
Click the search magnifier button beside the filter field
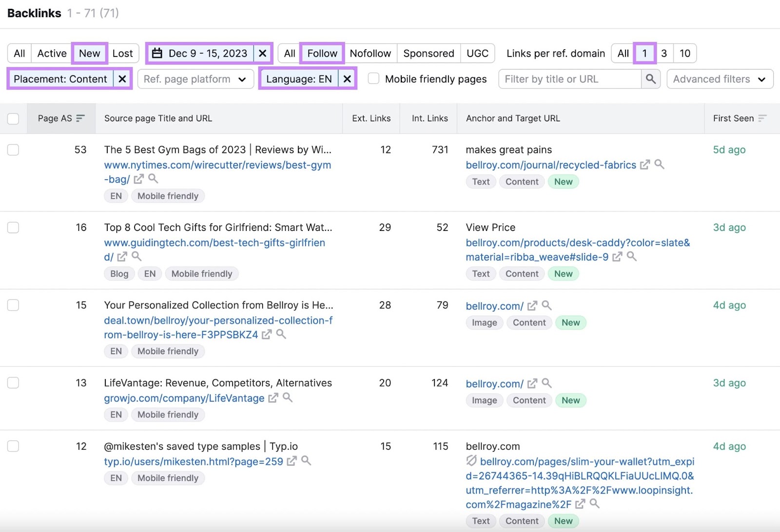650,79
